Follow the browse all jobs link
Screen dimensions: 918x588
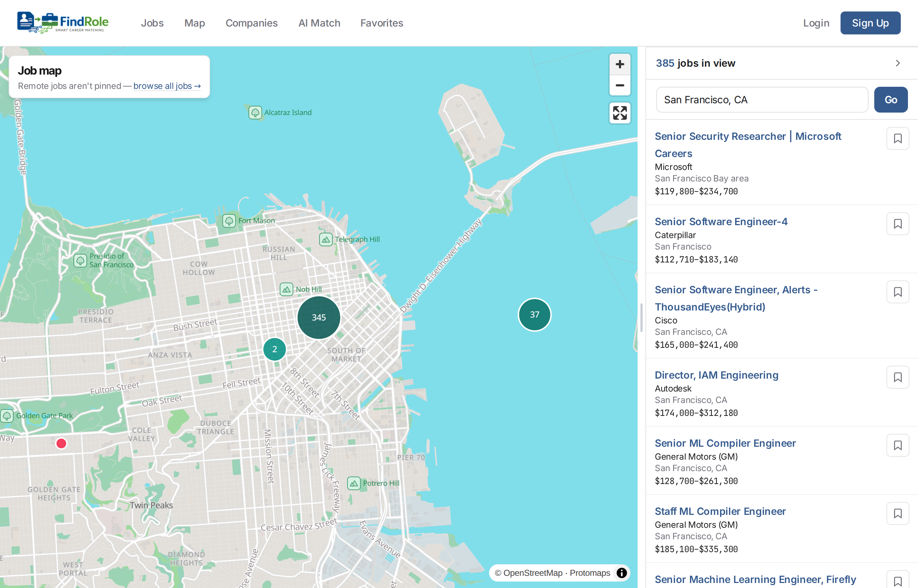(167, 86)
